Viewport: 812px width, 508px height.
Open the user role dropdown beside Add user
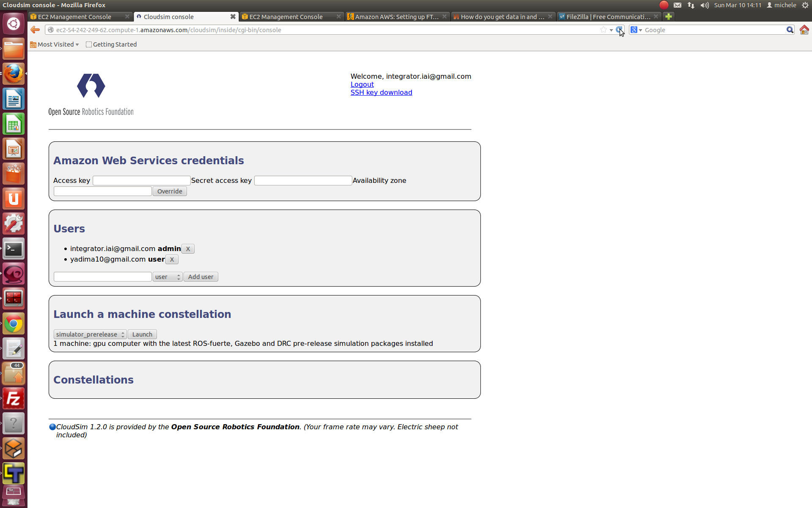pos(167,276)
